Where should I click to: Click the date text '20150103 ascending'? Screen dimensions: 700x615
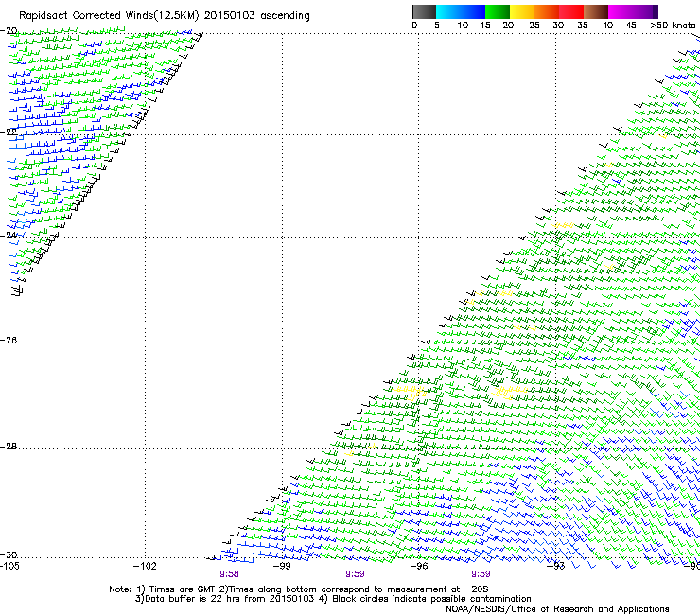click(256, 16)
